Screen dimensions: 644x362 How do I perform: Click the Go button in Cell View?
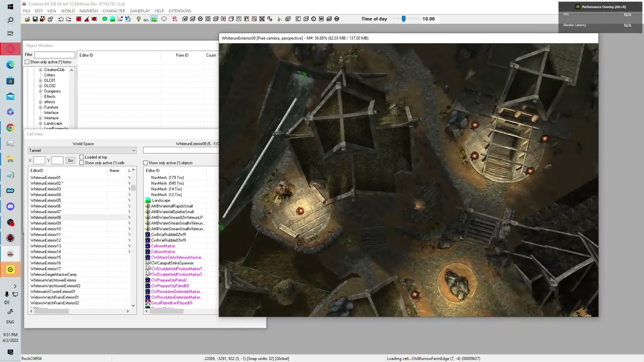click(70, 161)
